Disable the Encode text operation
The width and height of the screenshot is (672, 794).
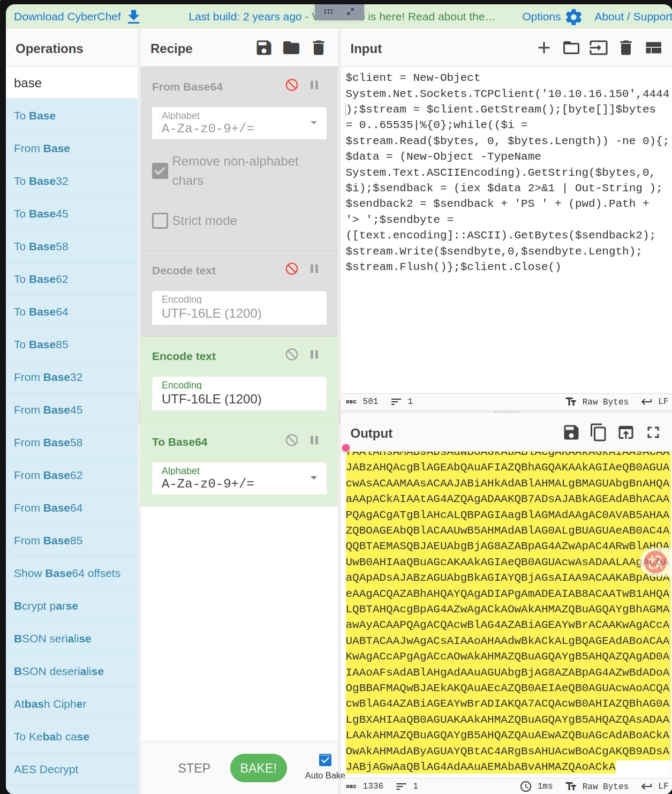292,354
